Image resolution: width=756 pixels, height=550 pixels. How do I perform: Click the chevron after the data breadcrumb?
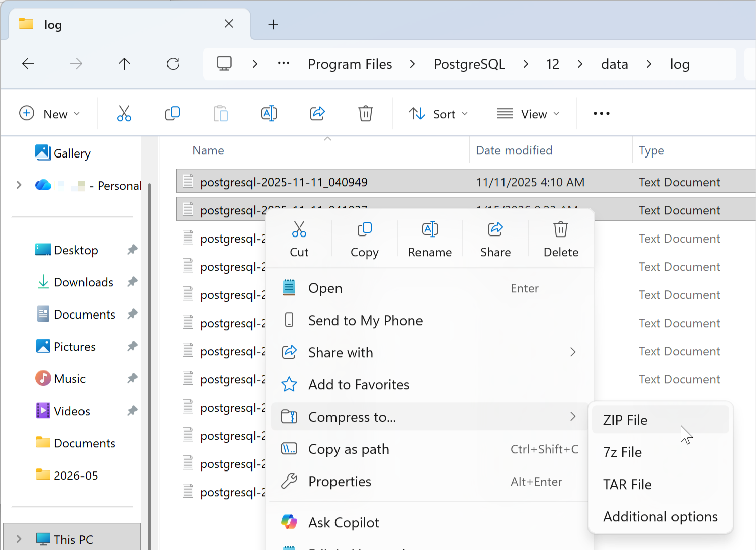pyautogui.click(x=649, y=64)
